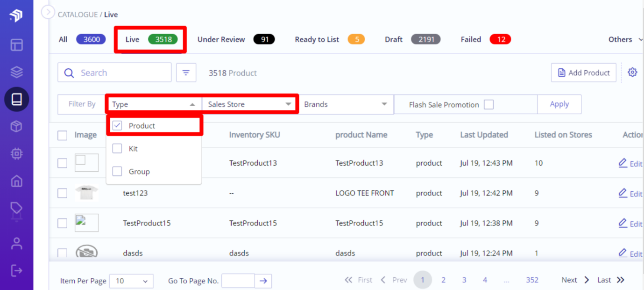Select the test123 row checkbox
The image size is (644, 290).
pyautogui.click(x=62, y=193)
